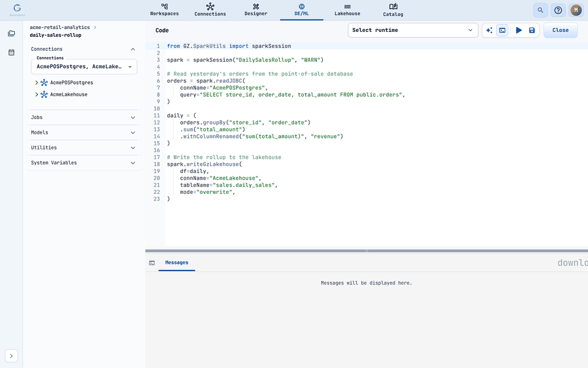Click the SELECT query text on line 8
The image size is (588, 368).
coord(301,94)
